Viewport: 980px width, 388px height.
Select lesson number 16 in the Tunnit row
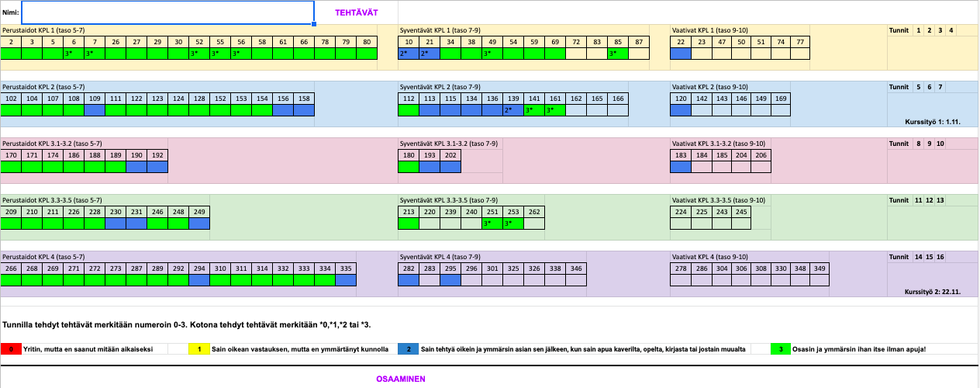pos(940,257)
